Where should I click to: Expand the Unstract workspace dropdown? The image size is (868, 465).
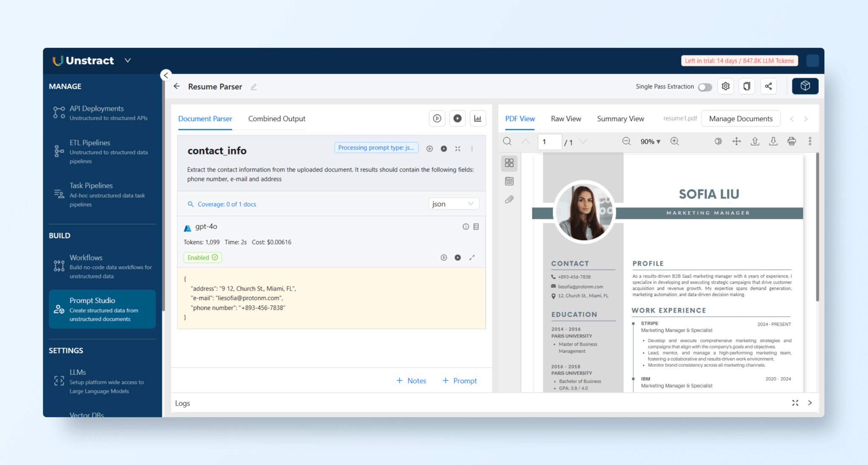click(127, 60)
